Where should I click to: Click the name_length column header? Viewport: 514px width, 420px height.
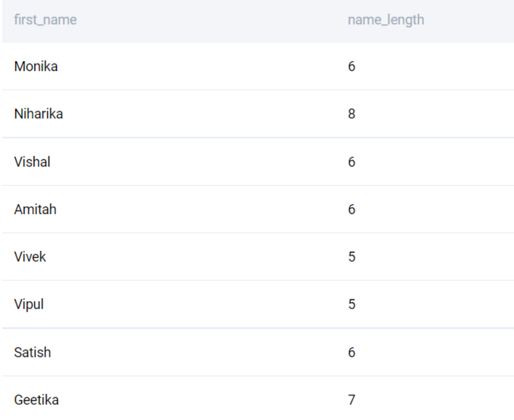[x=385, y=19]
